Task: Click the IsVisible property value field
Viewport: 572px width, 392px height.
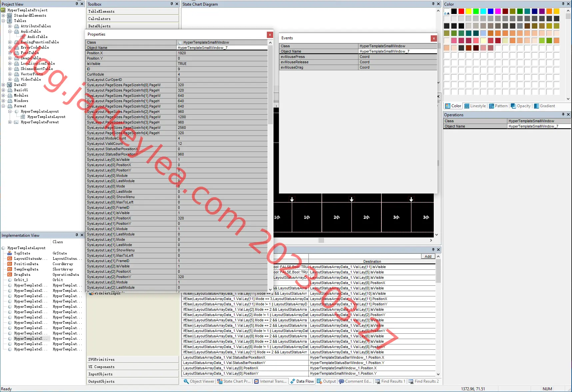Action: [222, 64]
